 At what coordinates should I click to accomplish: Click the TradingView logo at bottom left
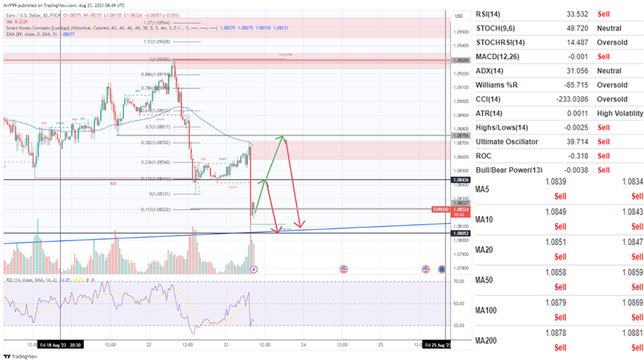(21, 357)
